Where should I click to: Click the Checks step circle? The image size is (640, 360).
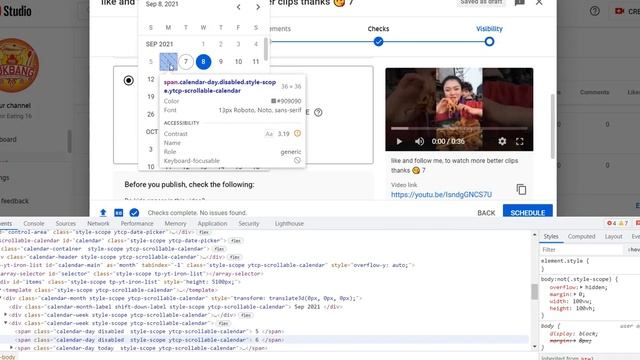378,41
